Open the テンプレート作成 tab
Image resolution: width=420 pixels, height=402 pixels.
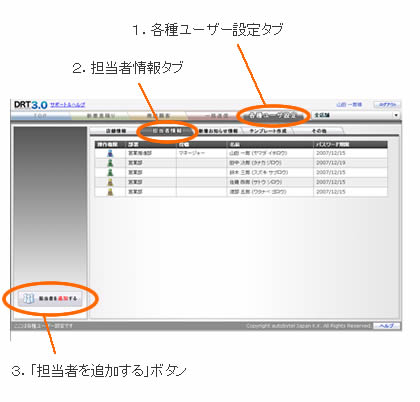[268, 131]
